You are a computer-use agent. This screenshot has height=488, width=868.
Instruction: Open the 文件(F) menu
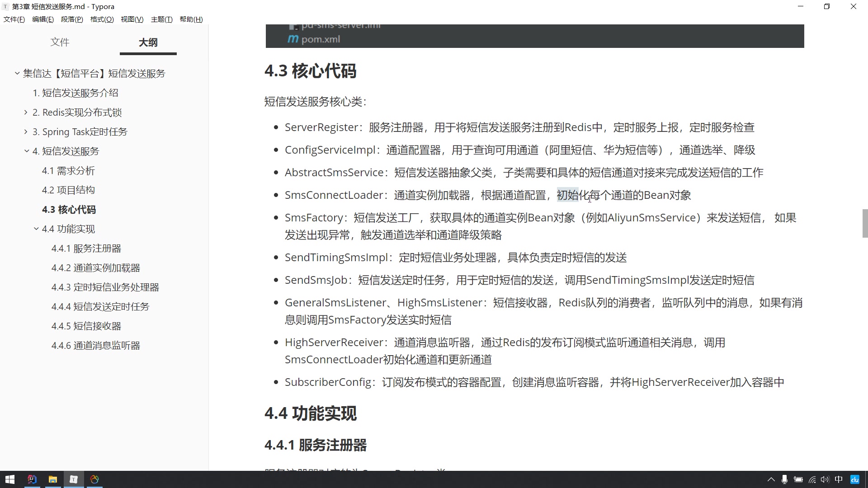tap(14, 19)
